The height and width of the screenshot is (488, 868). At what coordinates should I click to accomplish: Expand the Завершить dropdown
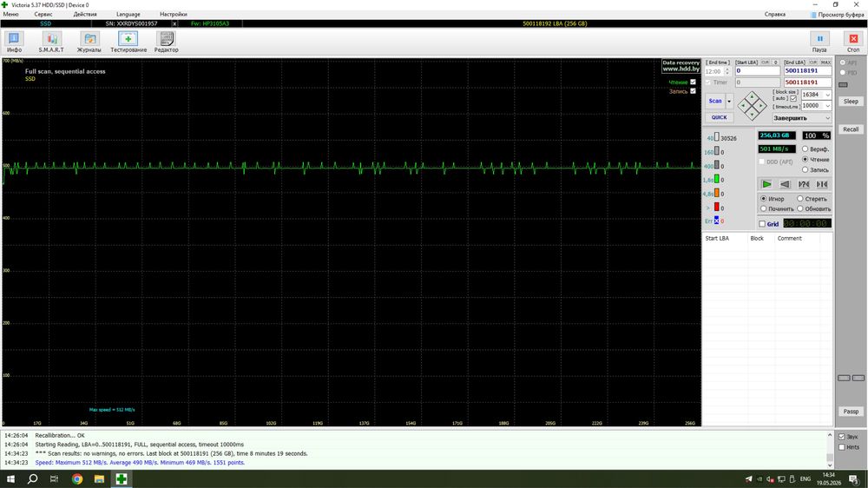click(x=801, y=118)
